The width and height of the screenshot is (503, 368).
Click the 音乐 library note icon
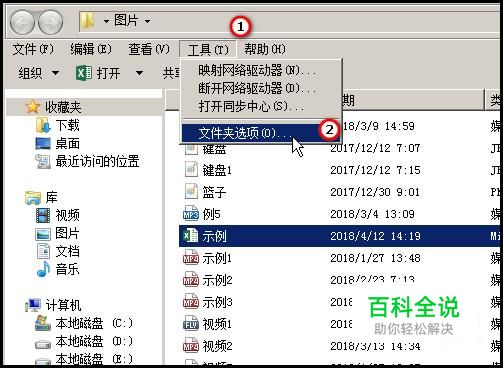pyautogui.click(x=43, y=269)
